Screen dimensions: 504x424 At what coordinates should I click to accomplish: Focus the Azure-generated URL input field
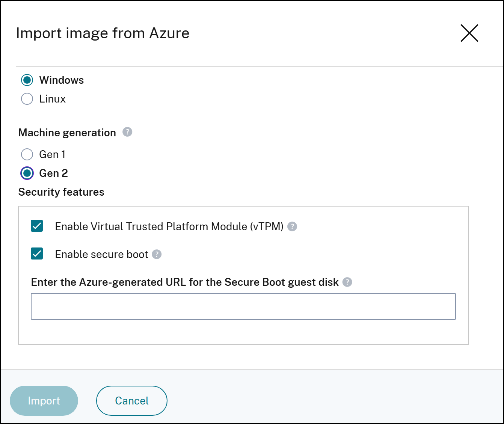click(243, 306)
